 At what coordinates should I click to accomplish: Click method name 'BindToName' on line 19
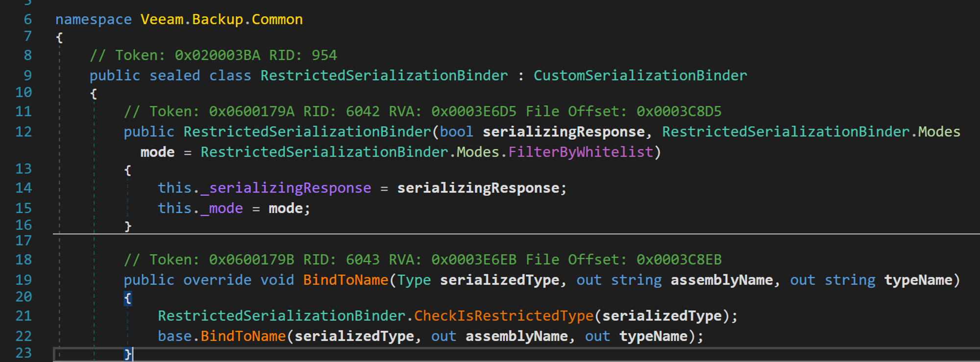tap(345, 280)
